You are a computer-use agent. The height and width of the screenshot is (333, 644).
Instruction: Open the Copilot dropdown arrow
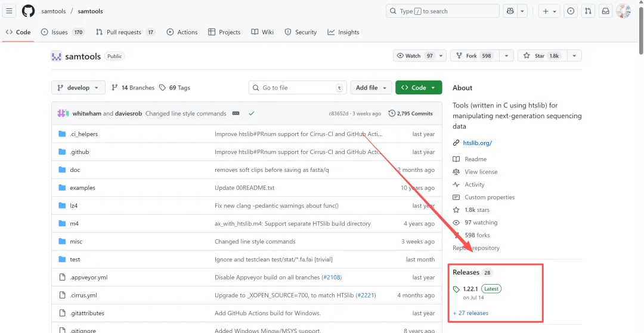click(x=522, y=11)
